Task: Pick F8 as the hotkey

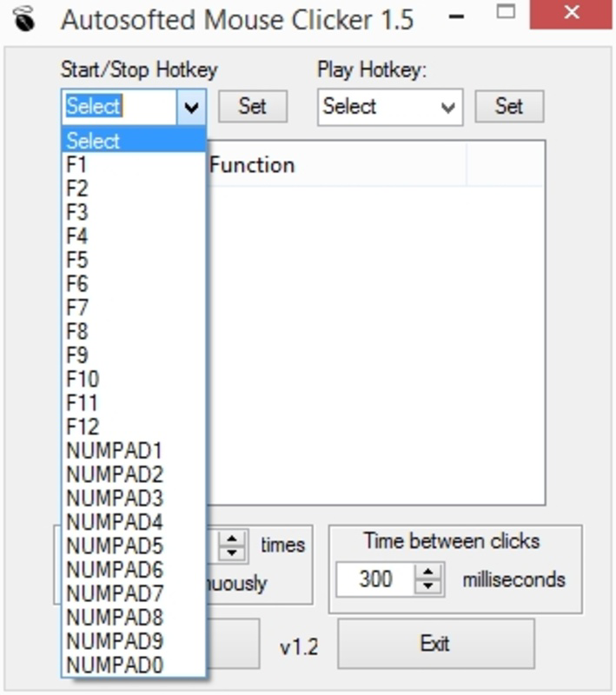Action: [134, 331]
